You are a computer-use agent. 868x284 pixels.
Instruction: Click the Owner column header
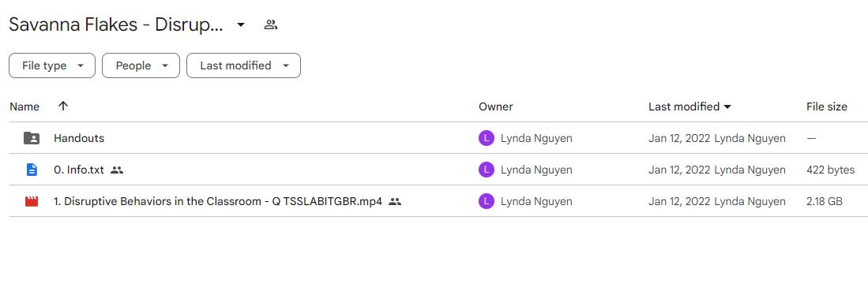tap(496, 106)
